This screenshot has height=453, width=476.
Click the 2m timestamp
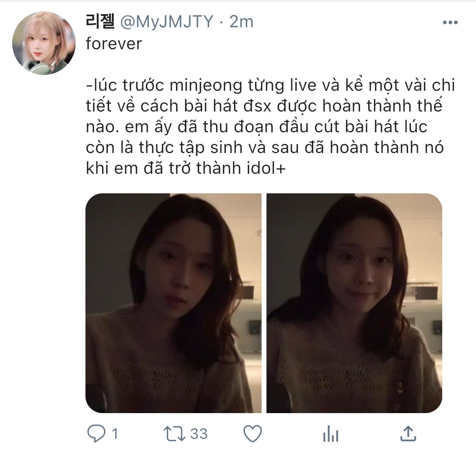241,22
